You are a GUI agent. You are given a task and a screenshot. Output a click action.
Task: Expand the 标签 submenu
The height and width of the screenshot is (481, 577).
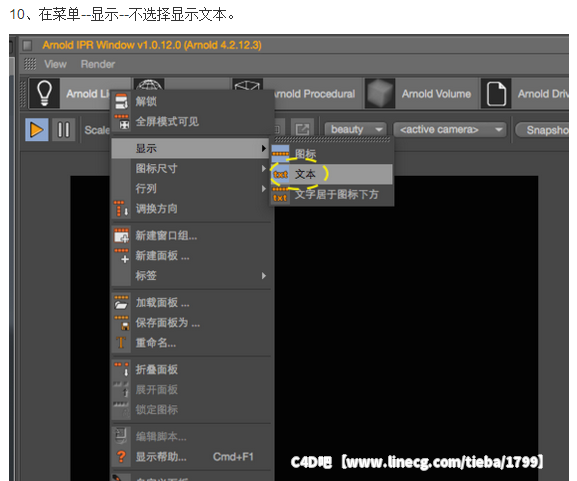(190, 275)
